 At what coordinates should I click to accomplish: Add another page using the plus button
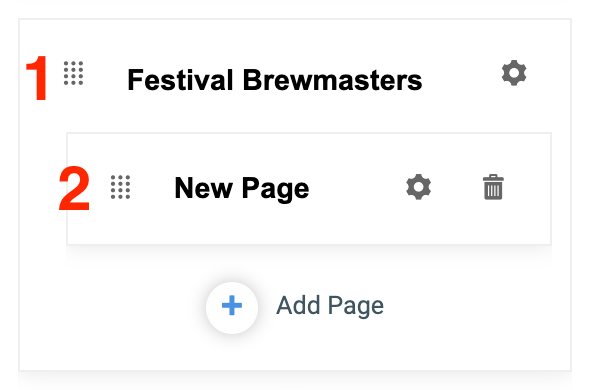pyautogui.click(x=232, y=308)
